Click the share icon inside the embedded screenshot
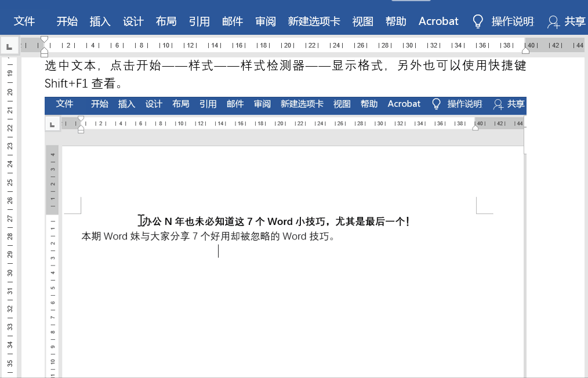This screenshot has height=378, width=588. pos(498,104)
